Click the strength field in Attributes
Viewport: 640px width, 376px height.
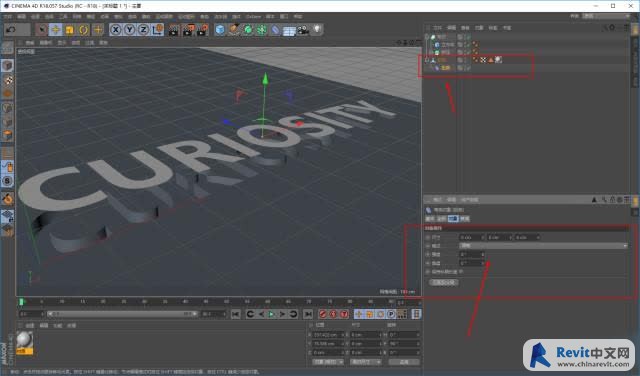click(x=472, y=254)
